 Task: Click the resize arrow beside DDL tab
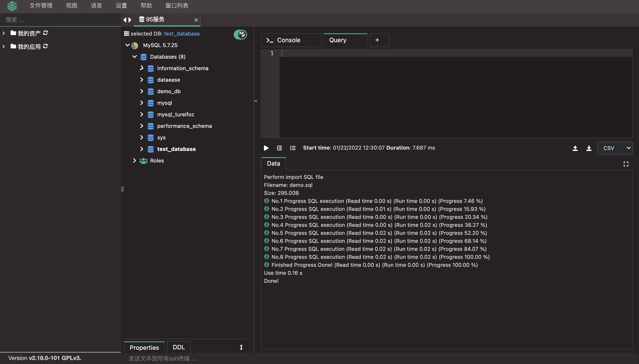241,347
